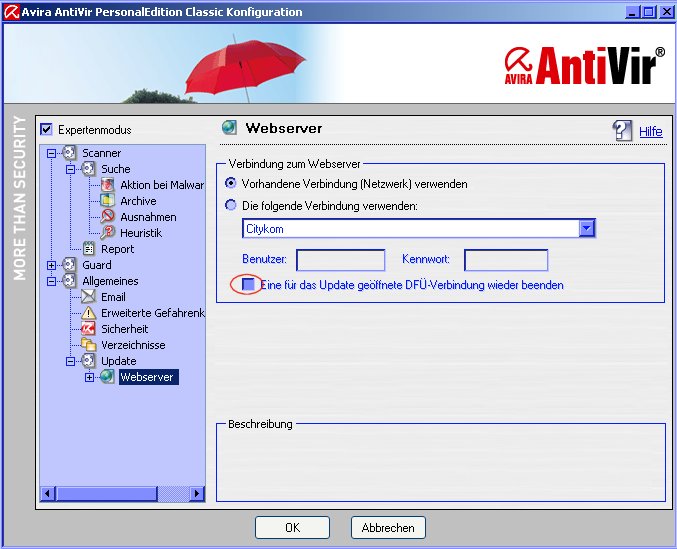The height and width of the screenshot is (549, 677).
Task: Open Aktion bei Malware settings
Action: [162, 185]
